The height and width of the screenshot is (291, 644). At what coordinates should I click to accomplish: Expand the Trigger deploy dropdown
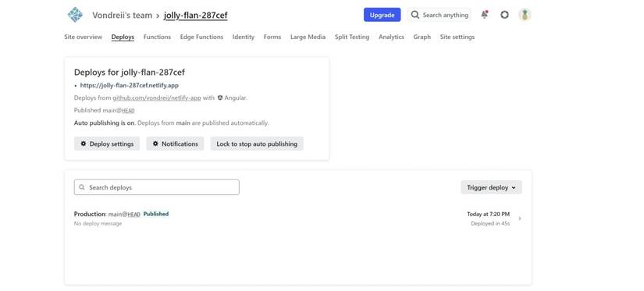[491, 187]
